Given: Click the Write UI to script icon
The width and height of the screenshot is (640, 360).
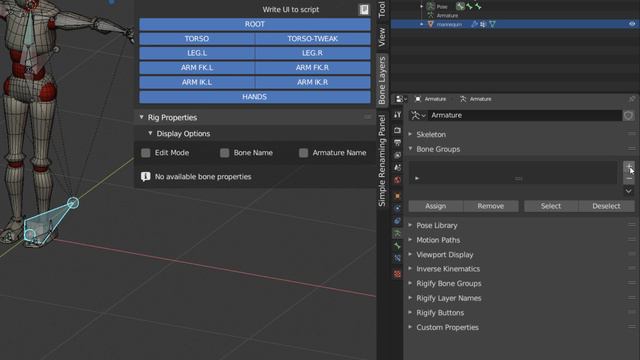Looking at the screenshot, I should (x=364, y=9).
